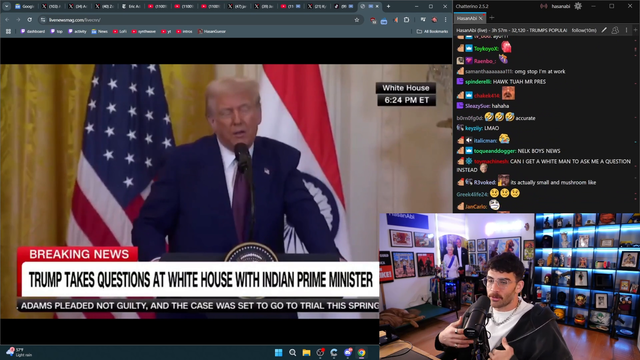This screenshot has width=640, height=360.
Task: Switch to the Eric A tab in Chrome
Action: point(131,6)
